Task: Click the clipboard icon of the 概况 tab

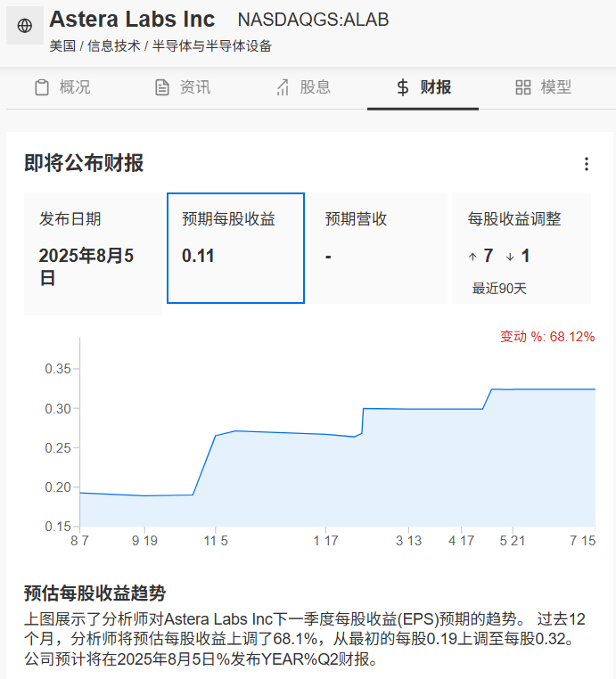Action: 42,87
